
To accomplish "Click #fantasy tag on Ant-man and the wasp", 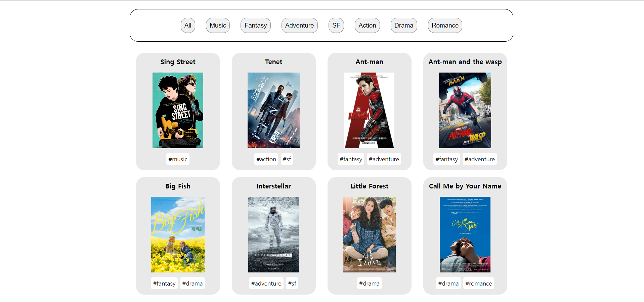I will [x=446, y=159].
